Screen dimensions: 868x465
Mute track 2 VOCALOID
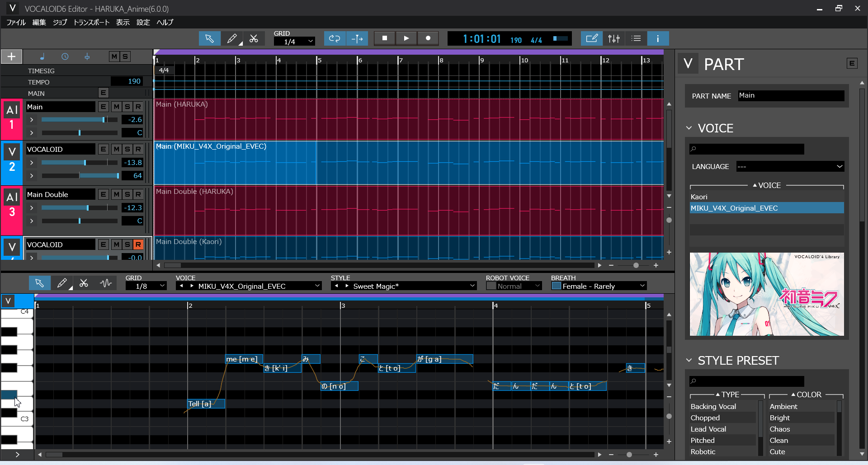(x=117, y=149)
